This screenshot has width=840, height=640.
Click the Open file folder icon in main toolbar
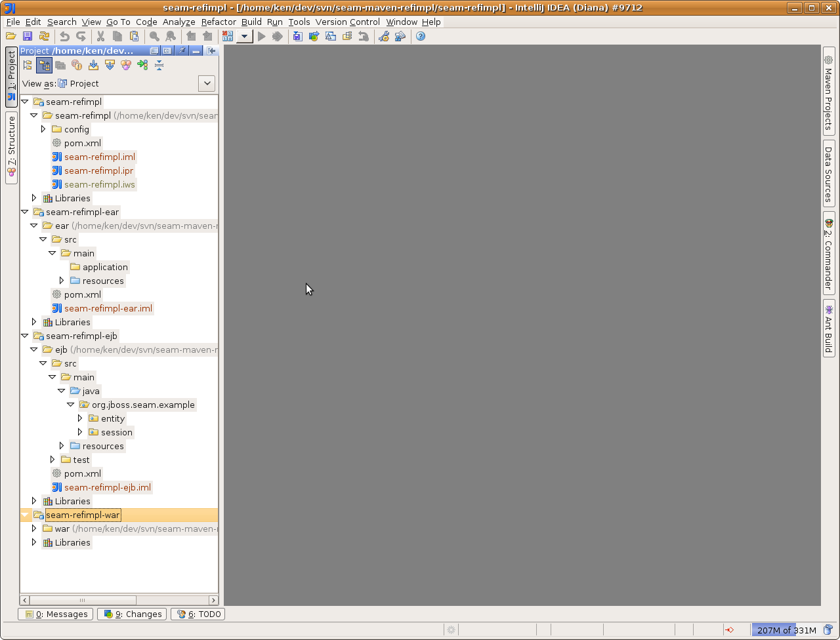click(x=11, y=37)
